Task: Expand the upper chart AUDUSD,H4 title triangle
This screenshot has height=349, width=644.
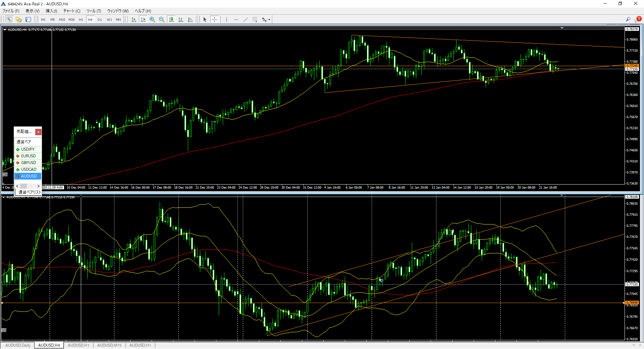Action: [x=5, y=30]
